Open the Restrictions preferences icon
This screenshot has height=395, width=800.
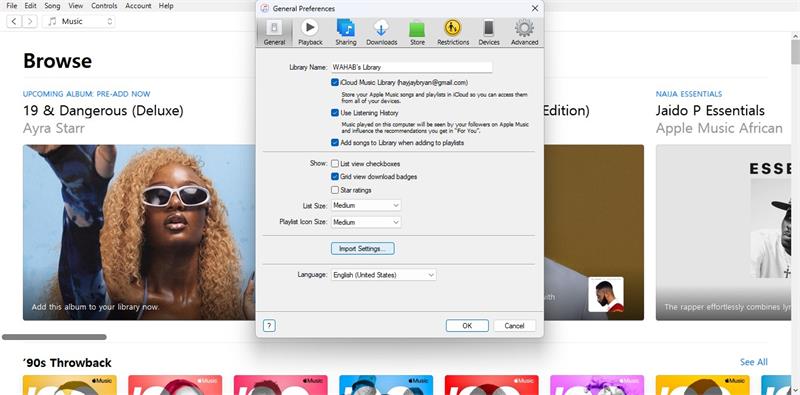point(453,32)
